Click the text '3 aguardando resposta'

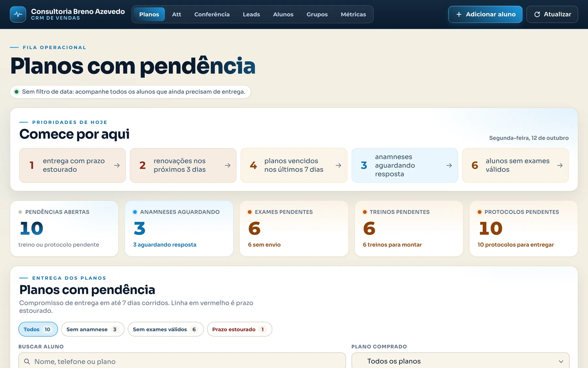[x=165, y=245]
